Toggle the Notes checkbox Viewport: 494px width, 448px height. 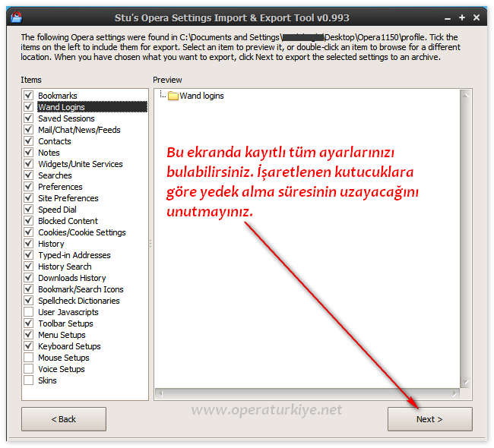(29, 152)
